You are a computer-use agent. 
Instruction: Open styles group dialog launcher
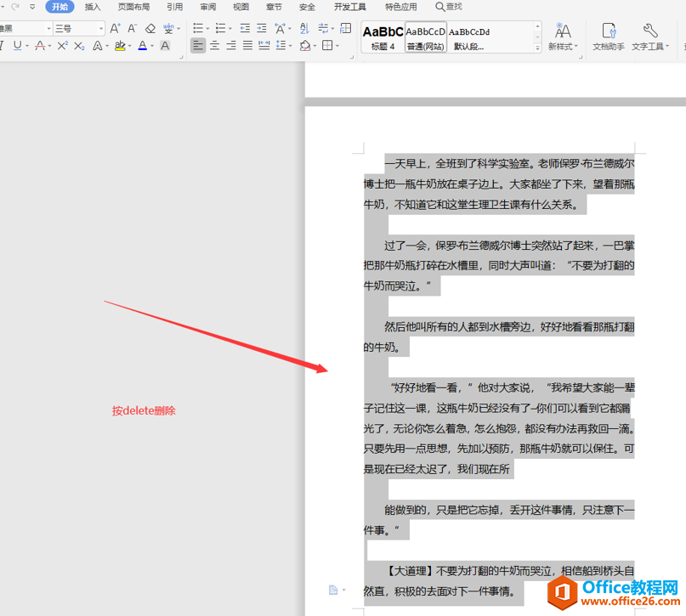[581, 57]
